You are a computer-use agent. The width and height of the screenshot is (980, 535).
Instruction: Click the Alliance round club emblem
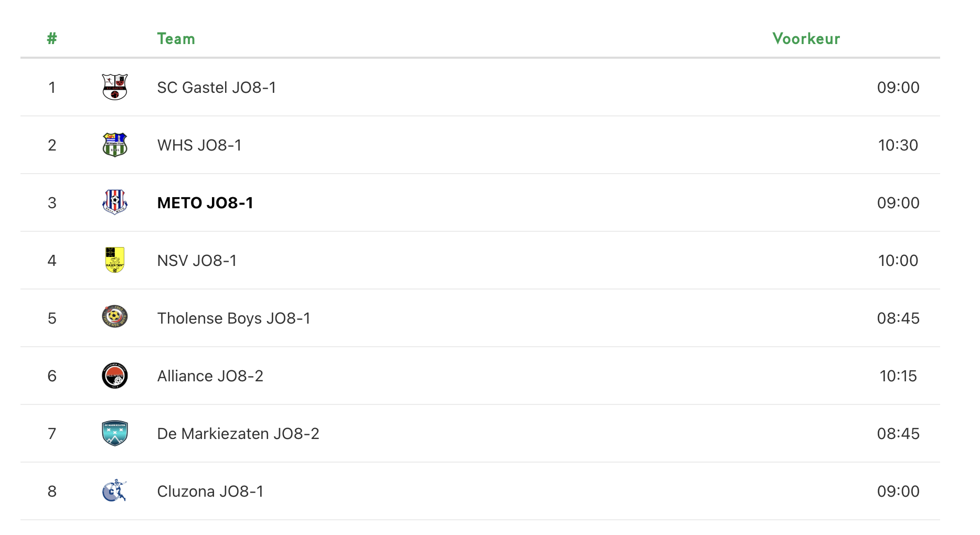(114, 376)
